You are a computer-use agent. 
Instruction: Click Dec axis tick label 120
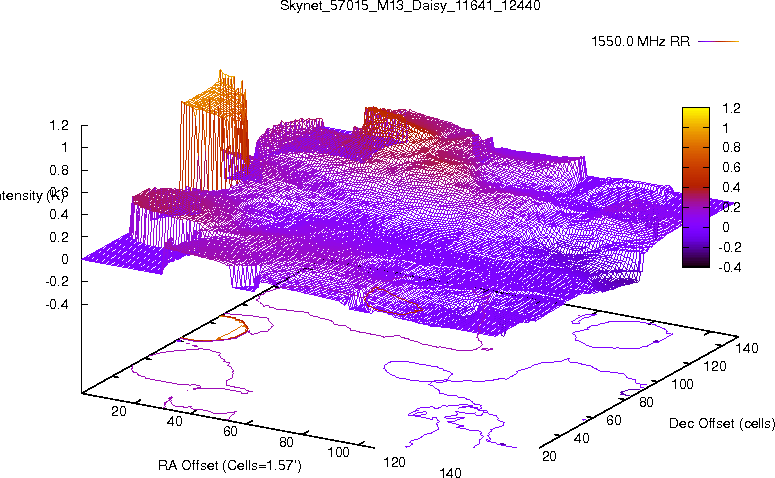(715, 366)
